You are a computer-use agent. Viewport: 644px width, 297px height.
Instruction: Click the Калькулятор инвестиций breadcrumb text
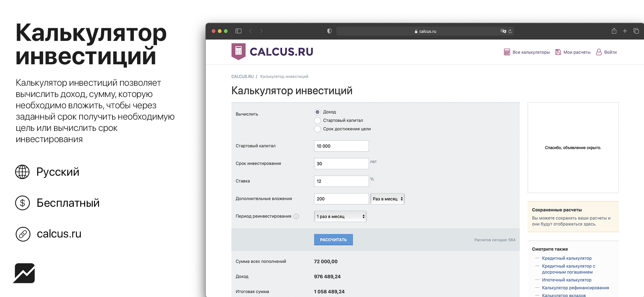click(284, 76)
